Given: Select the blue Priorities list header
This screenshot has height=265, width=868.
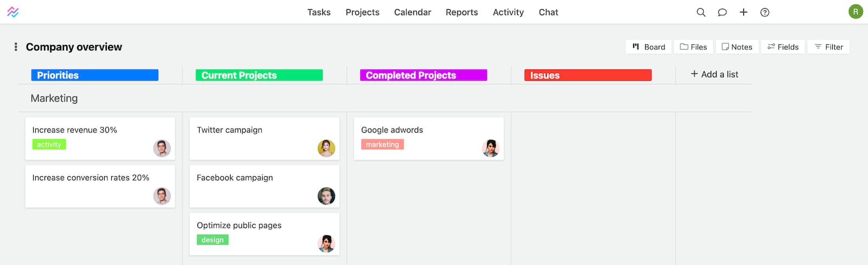Looking at the screenshot, I should 95,75.
